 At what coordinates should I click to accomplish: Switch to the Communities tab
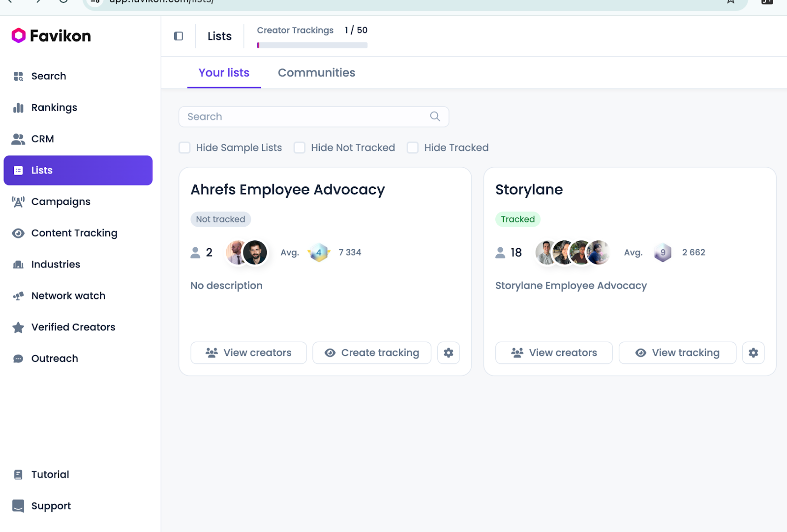316,73
